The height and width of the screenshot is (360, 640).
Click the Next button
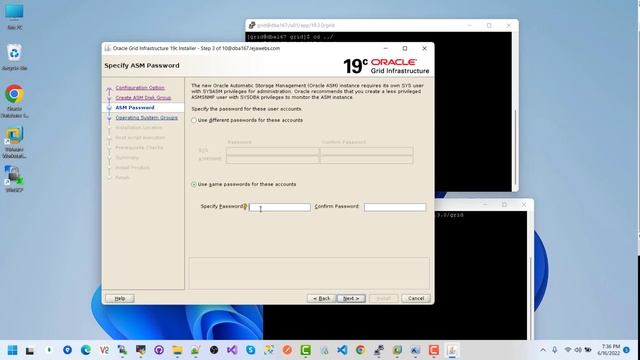(351, 298)
